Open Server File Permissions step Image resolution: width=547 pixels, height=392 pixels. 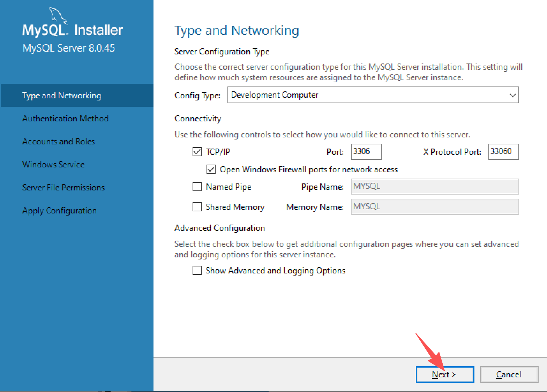77,187
